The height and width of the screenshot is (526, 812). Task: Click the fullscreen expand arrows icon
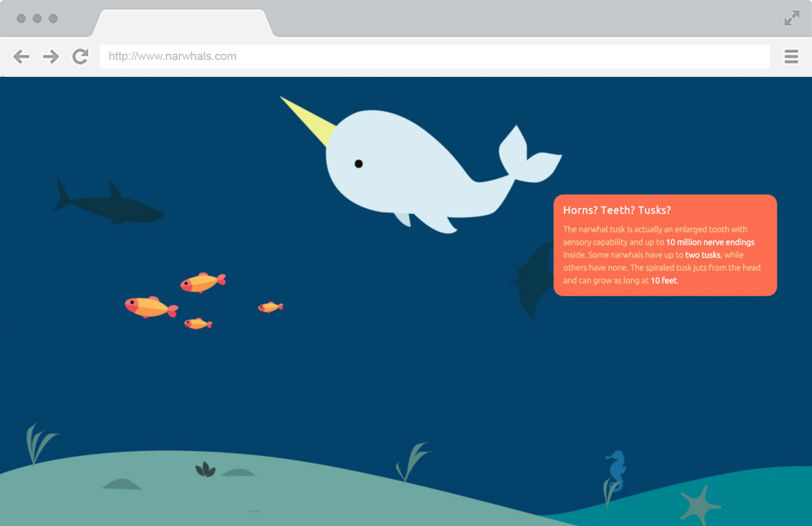(x=792, y=18)
